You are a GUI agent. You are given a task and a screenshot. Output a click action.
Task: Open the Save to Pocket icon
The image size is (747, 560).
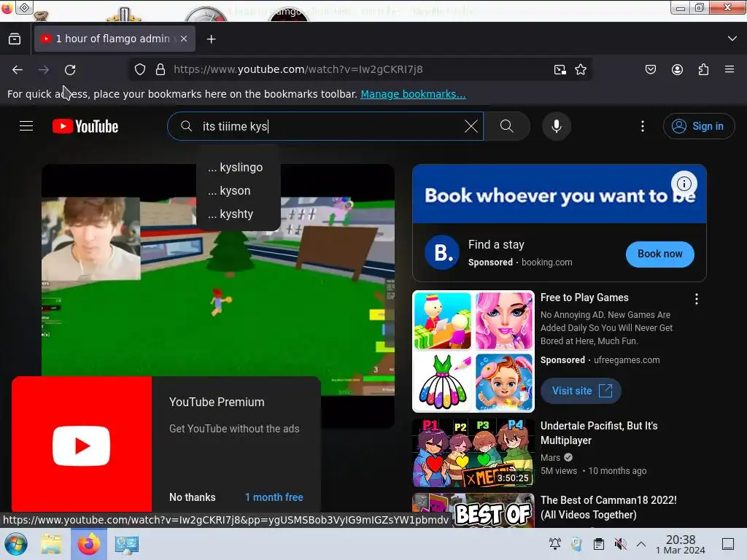click(650, 69)
